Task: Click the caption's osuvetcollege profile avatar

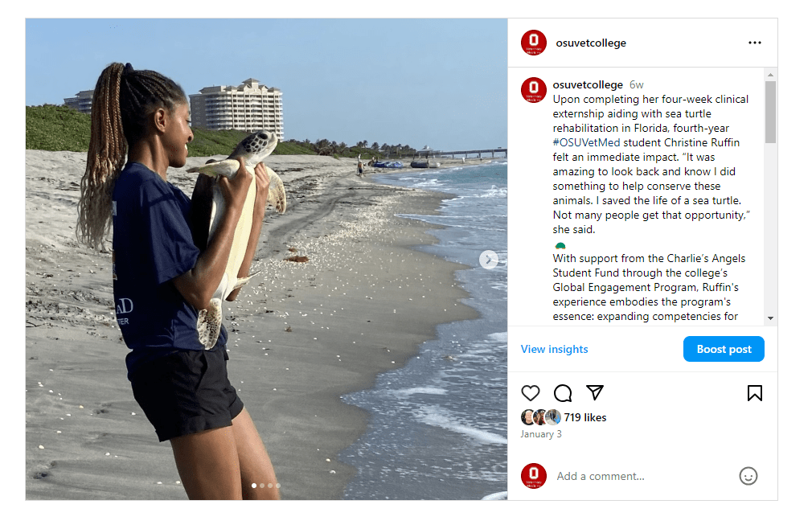Action: pyautogui.click(x=533, y=90)
